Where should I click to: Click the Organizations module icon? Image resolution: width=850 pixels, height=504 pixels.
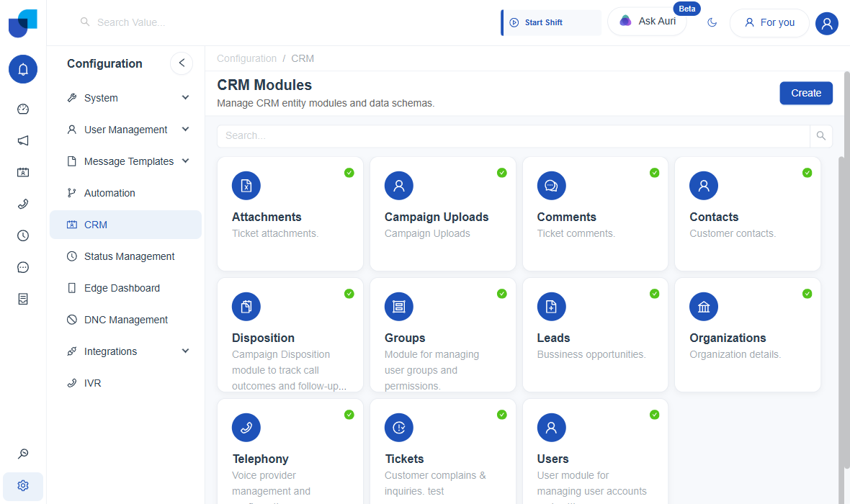tap(704, 307)
